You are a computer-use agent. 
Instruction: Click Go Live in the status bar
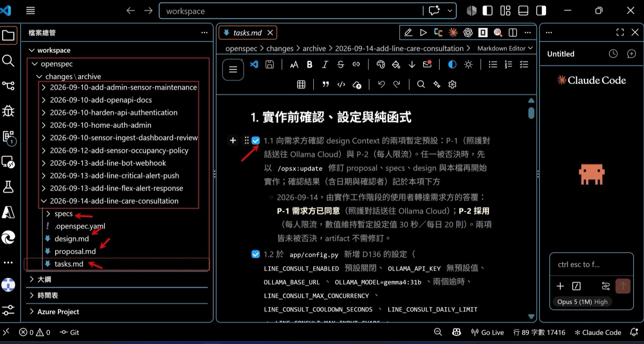coord(487,332)
